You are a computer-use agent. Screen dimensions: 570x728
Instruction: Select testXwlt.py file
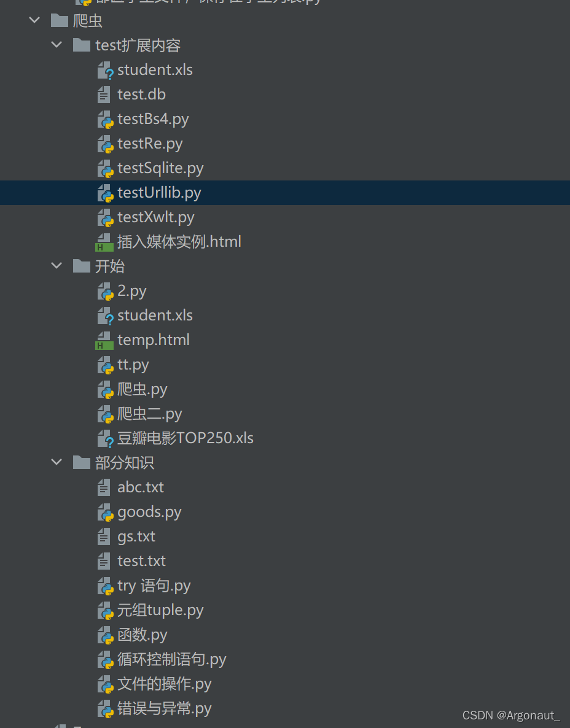(x=155, y=217)
